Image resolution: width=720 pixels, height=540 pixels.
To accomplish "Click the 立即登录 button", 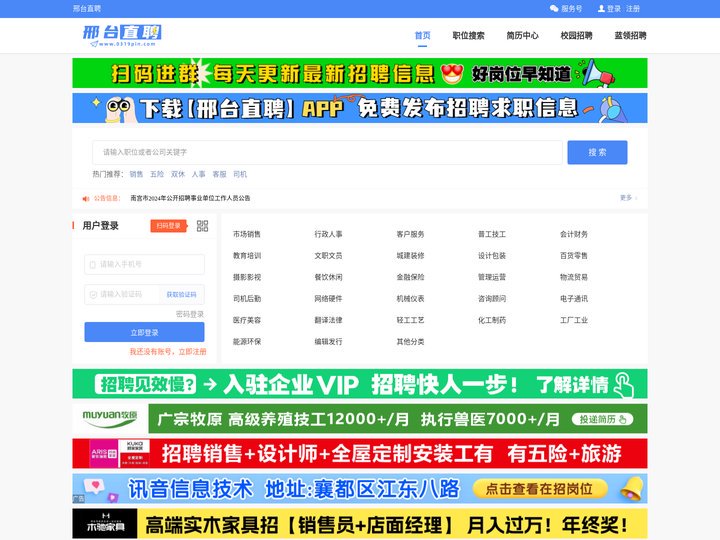I will coord(144,332).
